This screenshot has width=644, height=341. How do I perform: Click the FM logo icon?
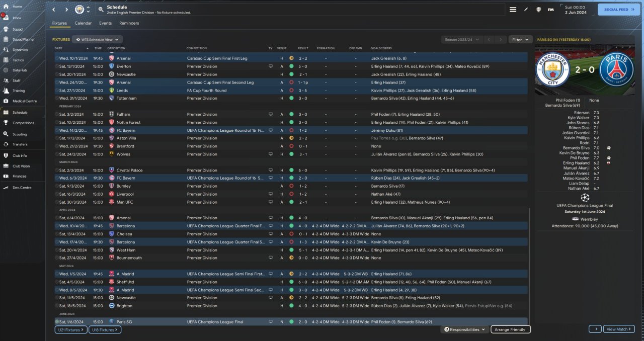click(x=550, y=10)
